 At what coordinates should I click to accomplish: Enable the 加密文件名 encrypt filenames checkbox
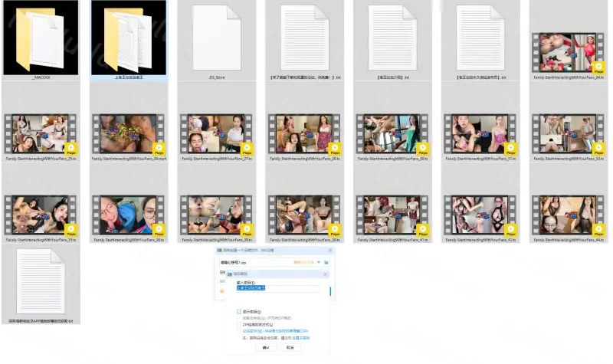pyautogui.click(x=240, y=318)
